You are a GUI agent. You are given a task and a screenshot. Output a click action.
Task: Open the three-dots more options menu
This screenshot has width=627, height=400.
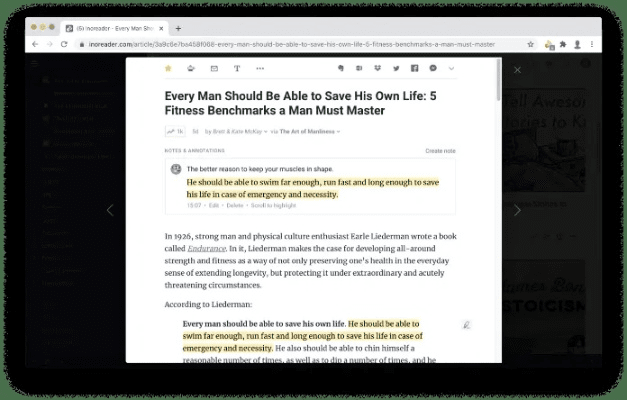tap(260, 69)
